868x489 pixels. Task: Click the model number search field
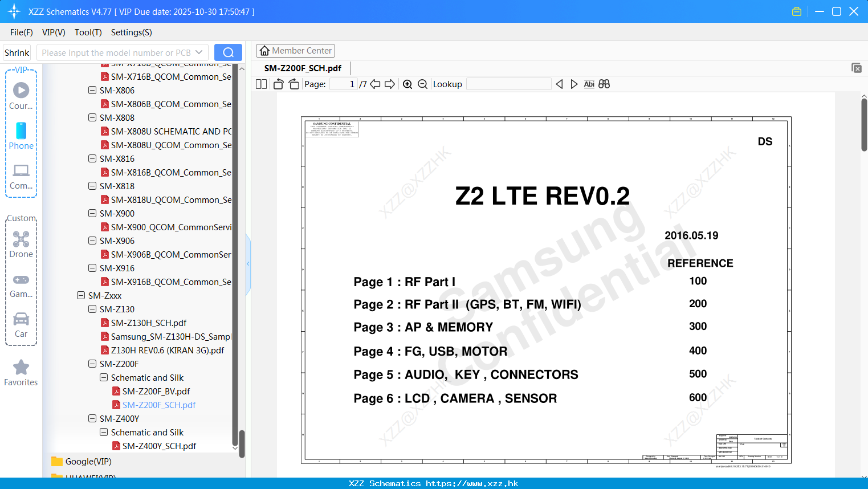123,52
